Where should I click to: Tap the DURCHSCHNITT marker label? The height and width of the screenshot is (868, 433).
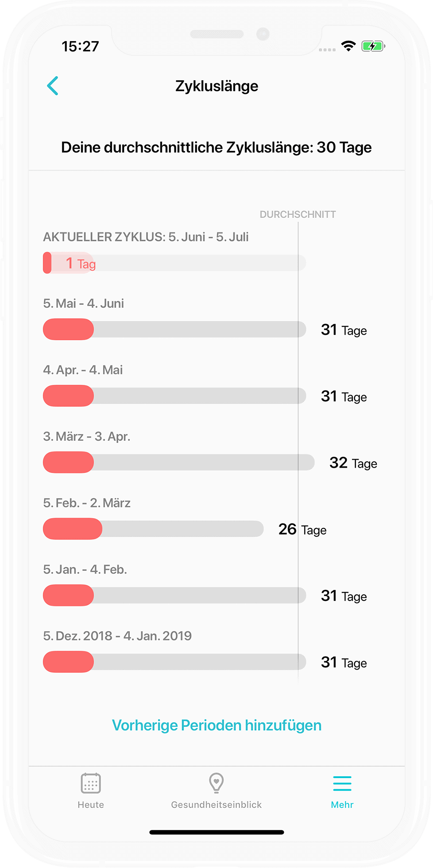(x=298, y=215)
